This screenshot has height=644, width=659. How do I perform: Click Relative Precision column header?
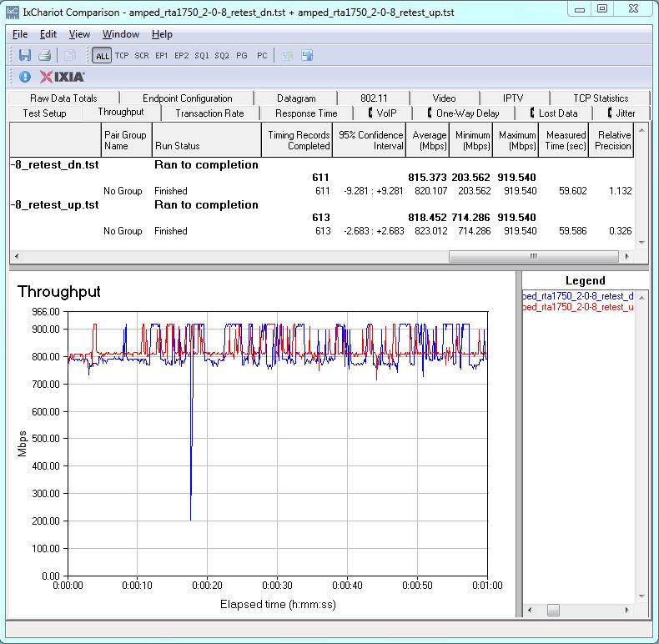point(611,140)
